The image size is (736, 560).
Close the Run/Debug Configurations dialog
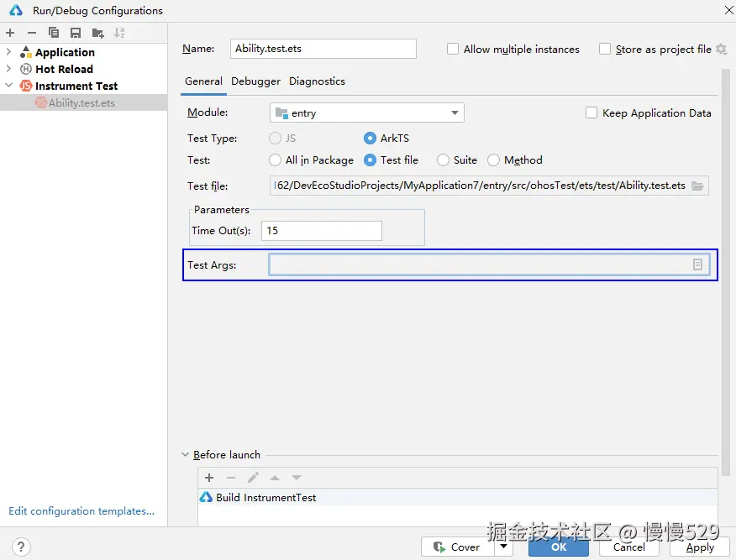tap(729, 10)
